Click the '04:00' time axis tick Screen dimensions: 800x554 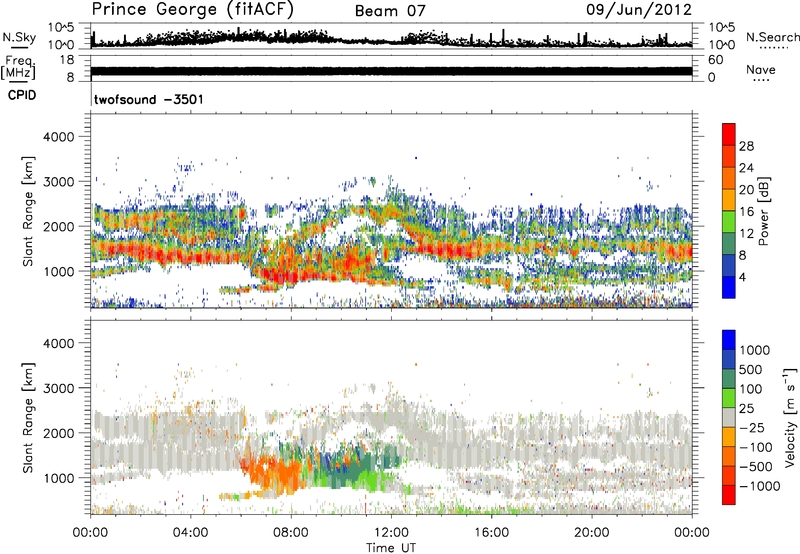(x=190, y=533)
